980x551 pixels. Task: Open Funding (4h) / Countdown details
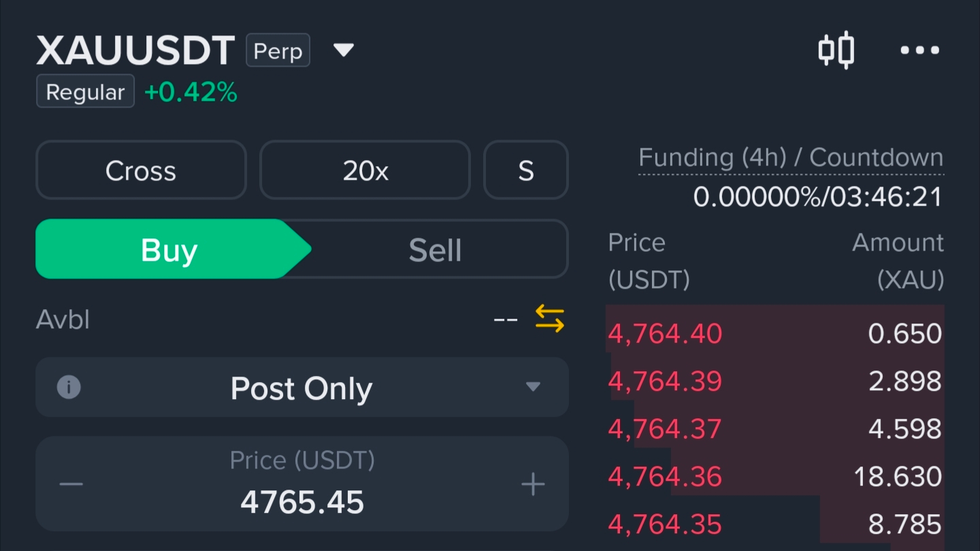[x=791, y=159]
